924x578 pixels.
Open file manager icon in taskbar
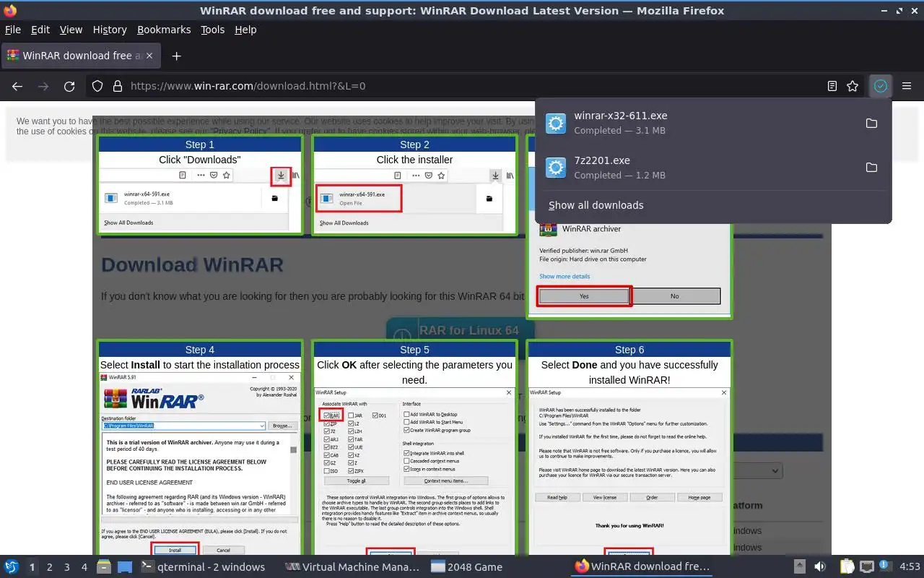tap(104, 566)
